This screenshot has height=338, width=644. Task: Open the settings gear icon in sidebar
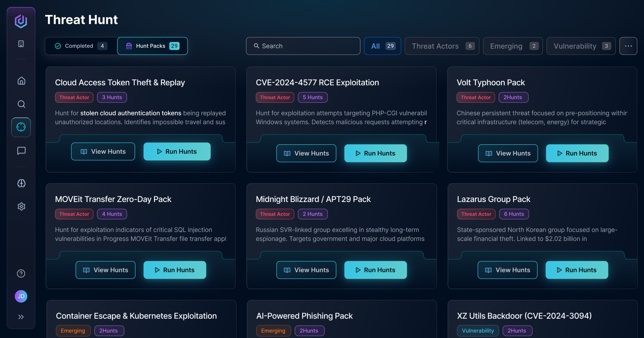[21, 206]
